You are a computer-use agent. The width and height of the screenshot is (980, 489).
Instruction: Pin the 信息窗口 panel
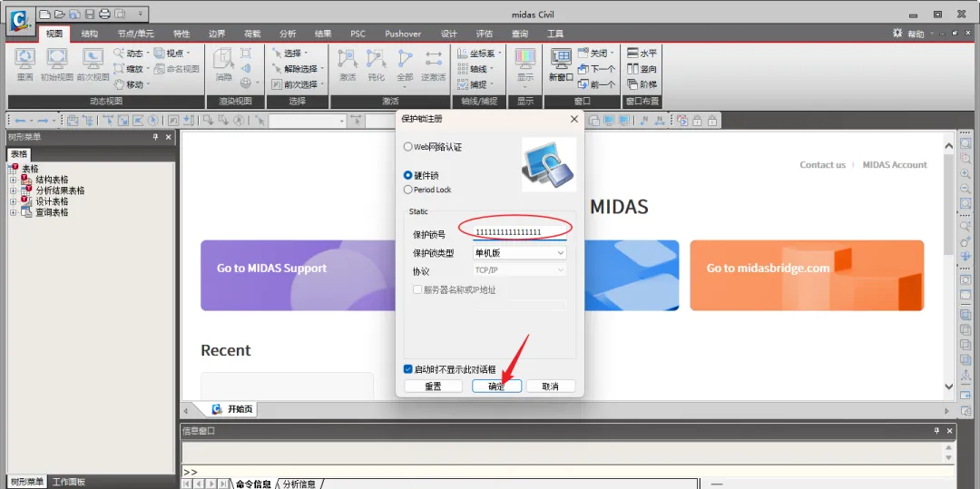point(936,430)
